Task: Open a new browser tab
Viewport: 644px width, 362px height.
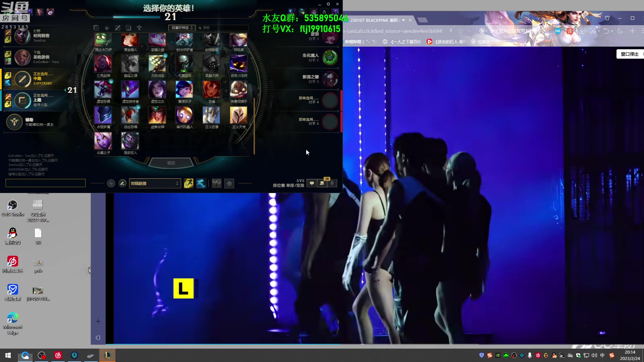Action: click(x=423, y=20)
